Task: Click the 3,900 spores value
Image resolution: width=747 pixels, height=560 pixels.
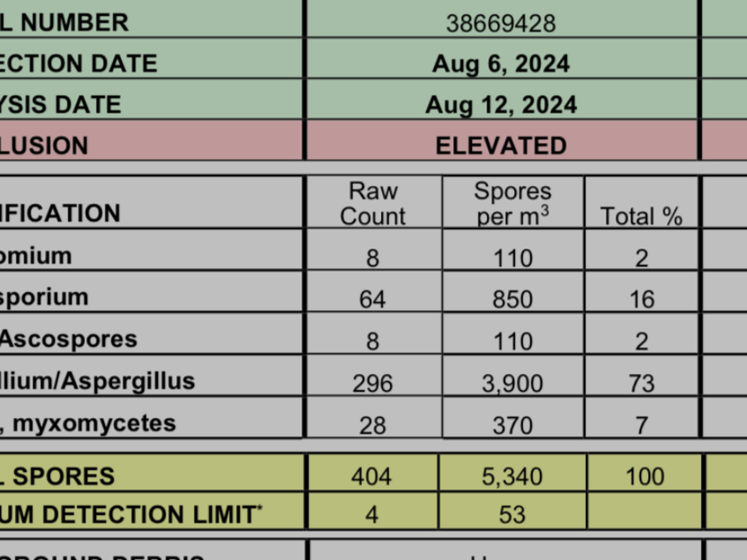Action: tap(512, 383)
